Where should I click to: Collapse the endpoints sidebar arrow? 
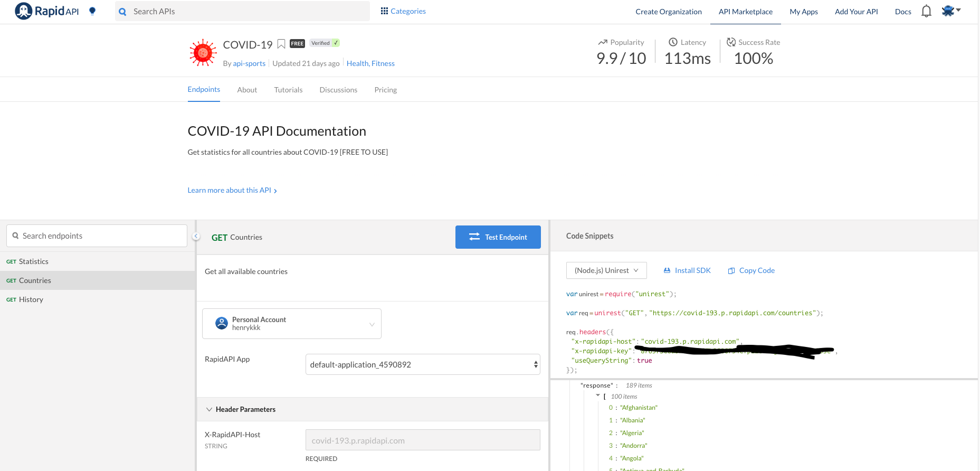coord(196,237)
